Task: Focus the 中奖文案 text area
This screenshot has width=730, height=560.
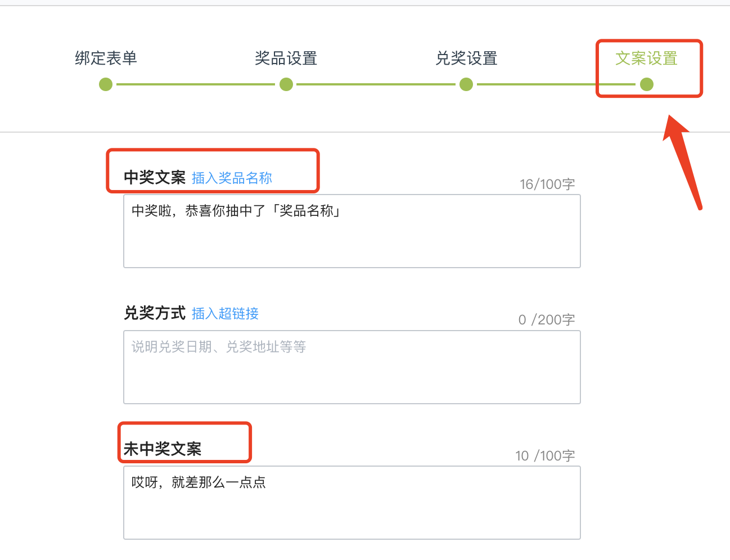Action: pos(352,231)
